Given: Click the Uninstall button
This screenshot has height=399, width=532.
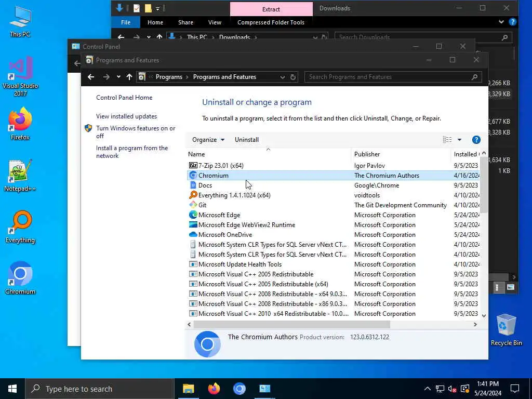Looking at the screenshot, I should tap(247, 140).
